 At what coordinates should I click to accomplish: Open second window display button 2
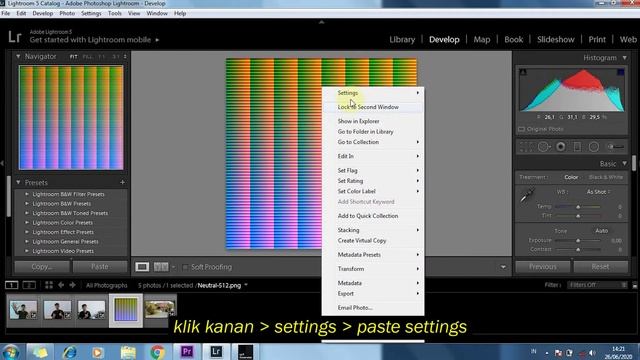(29, 285)
